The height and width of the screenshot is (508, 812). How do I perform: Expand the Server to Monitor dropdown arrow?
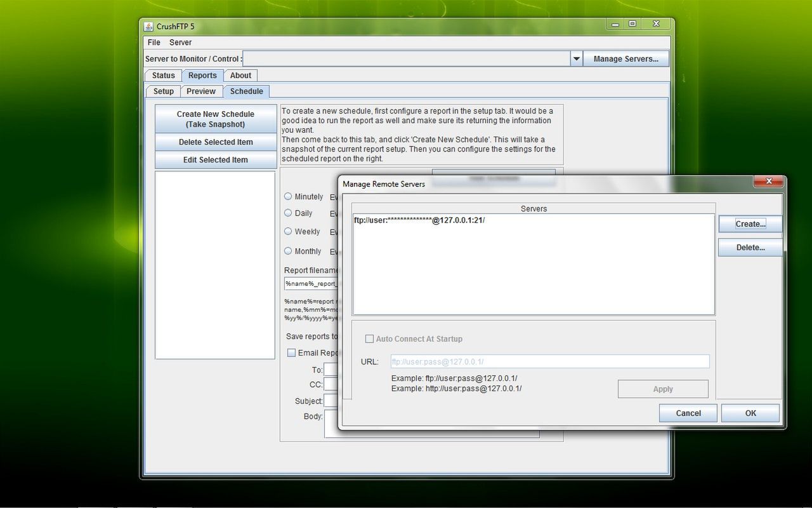click(576, 58)
